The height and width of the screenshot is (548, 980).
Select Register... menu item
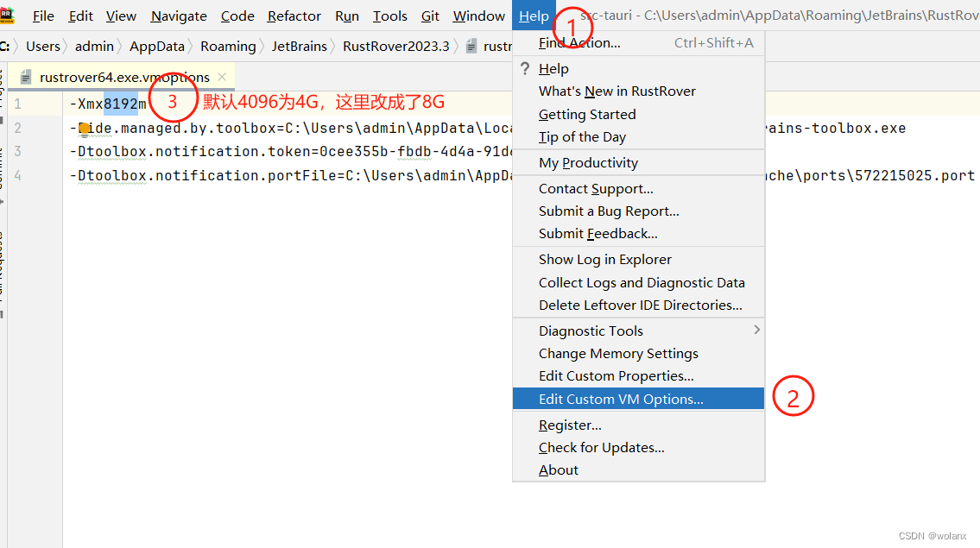pos(638,425)
